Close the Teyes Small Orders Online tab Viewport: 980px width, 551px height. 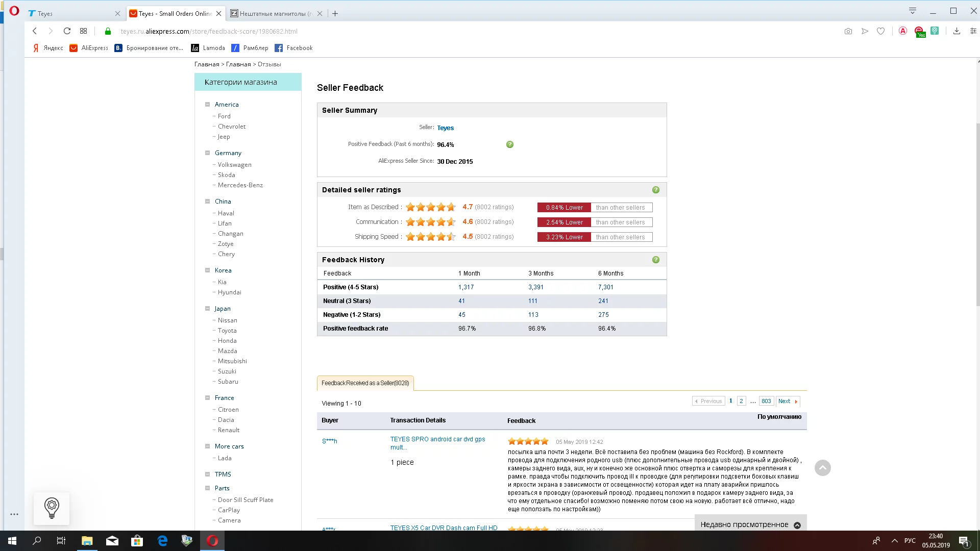click(219, 14)
